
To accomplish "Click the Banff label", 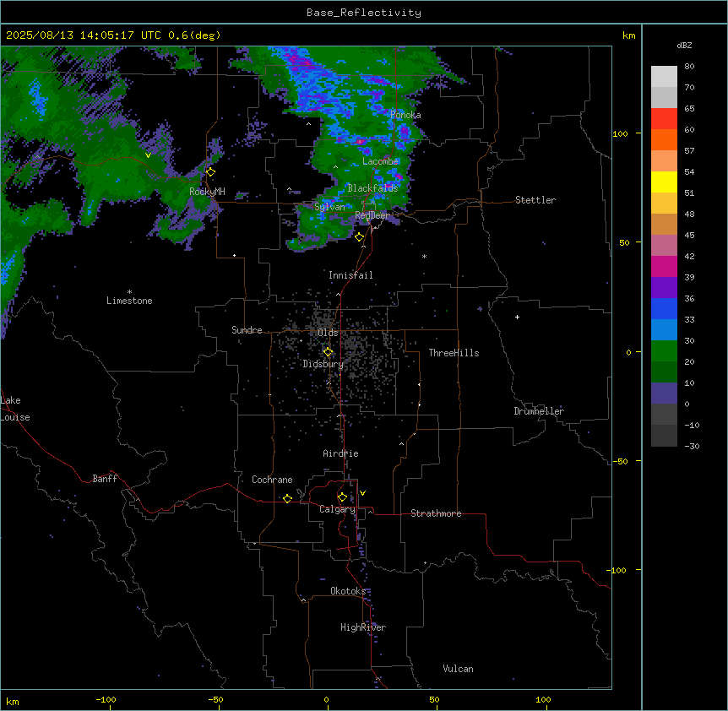I will (105, 479).
